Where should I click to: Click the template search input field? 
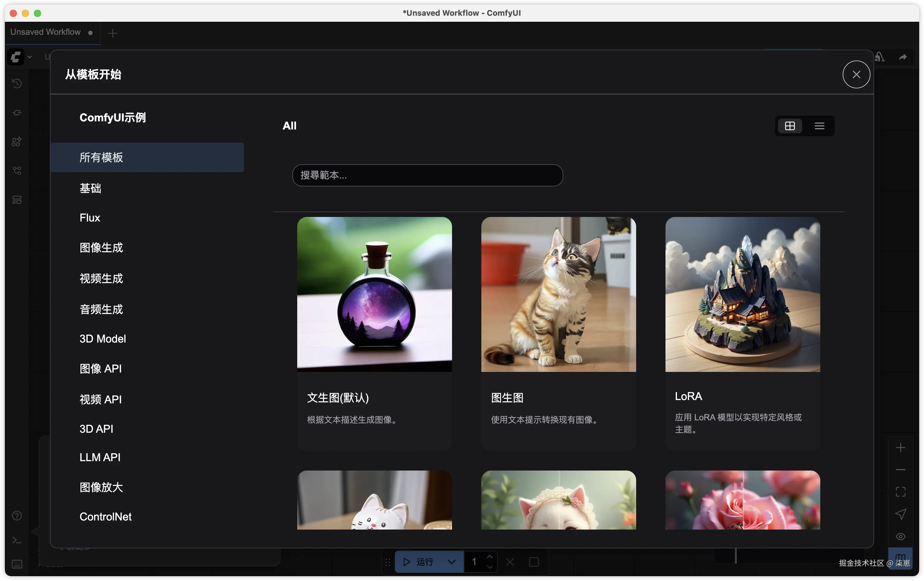[427, 176]
